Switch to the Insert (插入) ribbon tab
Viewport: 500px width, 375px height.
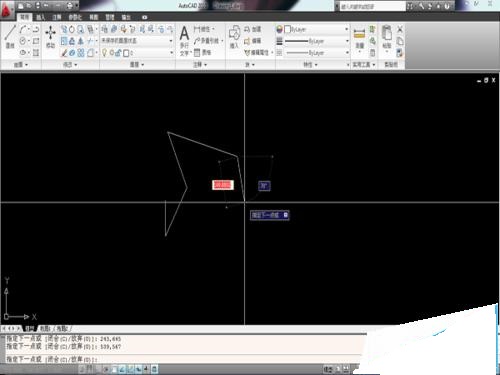click(x=40, y=17)
